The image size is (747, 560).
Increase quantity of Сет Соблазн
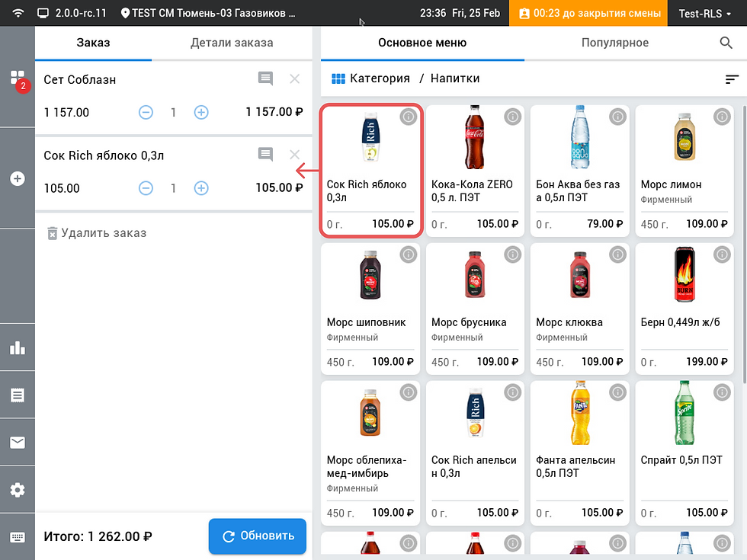[201, 113]
